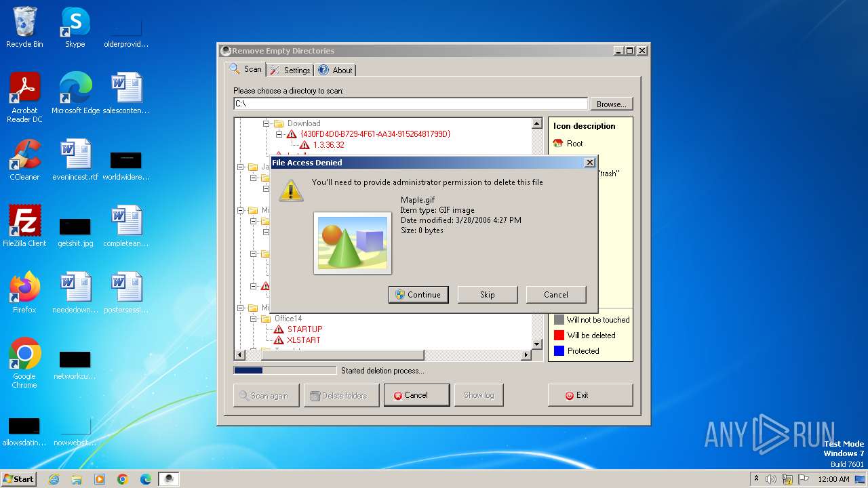Viewport: 868px width, 488px height.
Task: Select the evenincest.rtf desktop file
Action: coord(75,160)
